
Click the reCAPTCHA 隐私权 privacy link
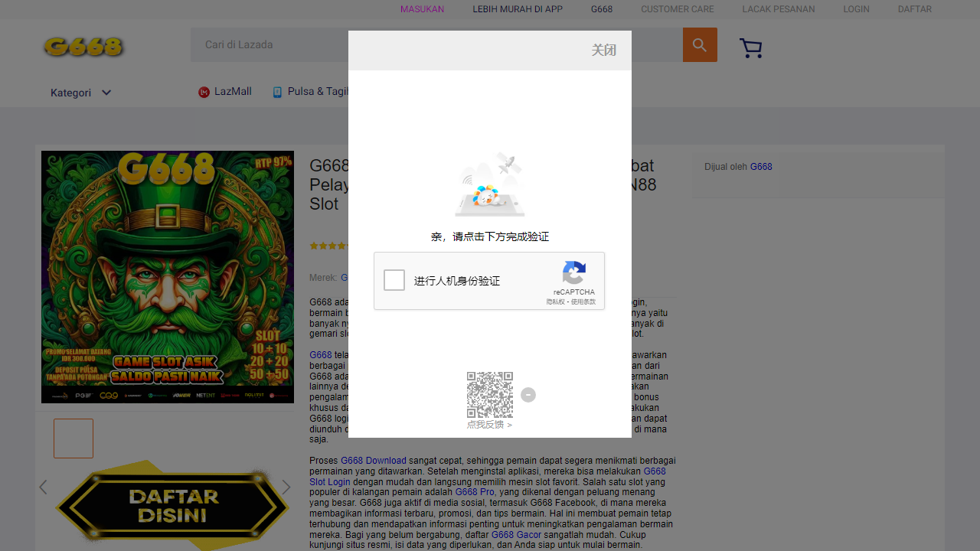[x=555, y=302]
